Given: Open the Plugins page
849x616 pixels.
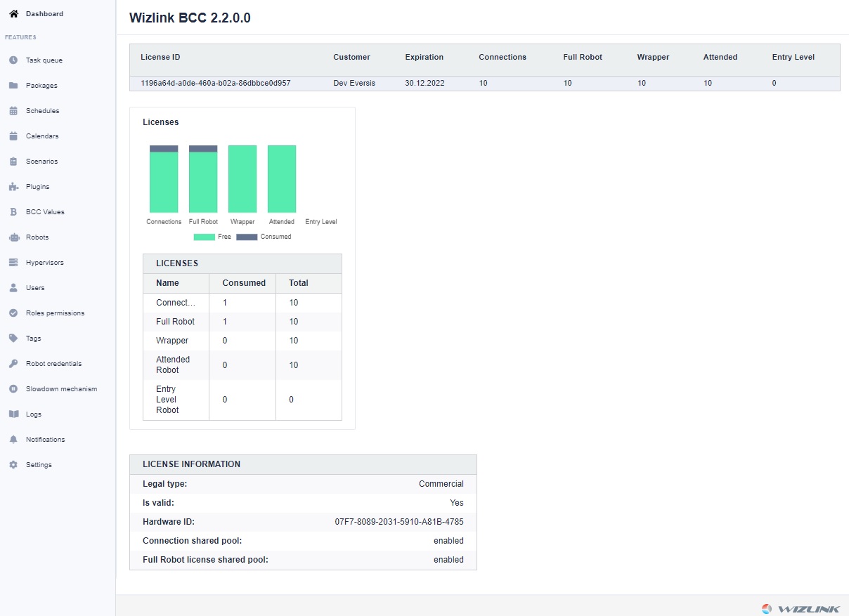Looking at the screenshot, I should coord(38,187).
